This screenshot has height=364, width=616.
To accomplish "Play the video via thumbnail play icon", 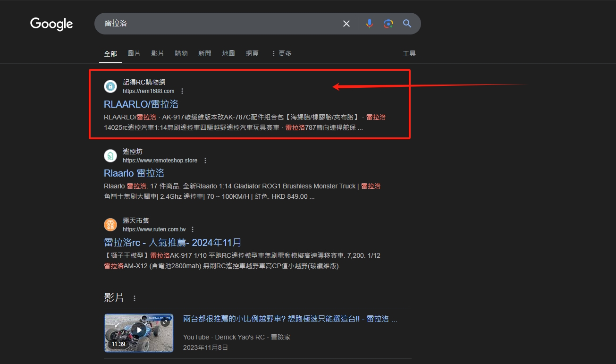I will pyautogui.click(x=138, y=330).
